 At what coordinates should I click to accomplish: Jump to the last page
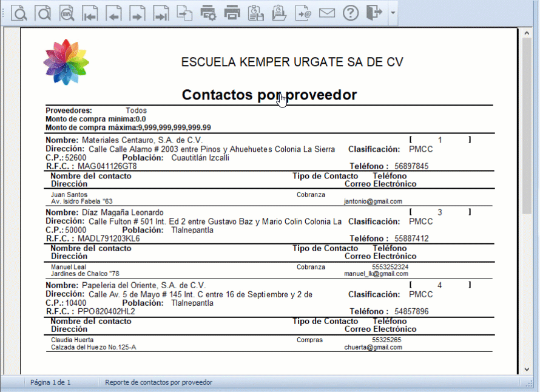[161, 13]
